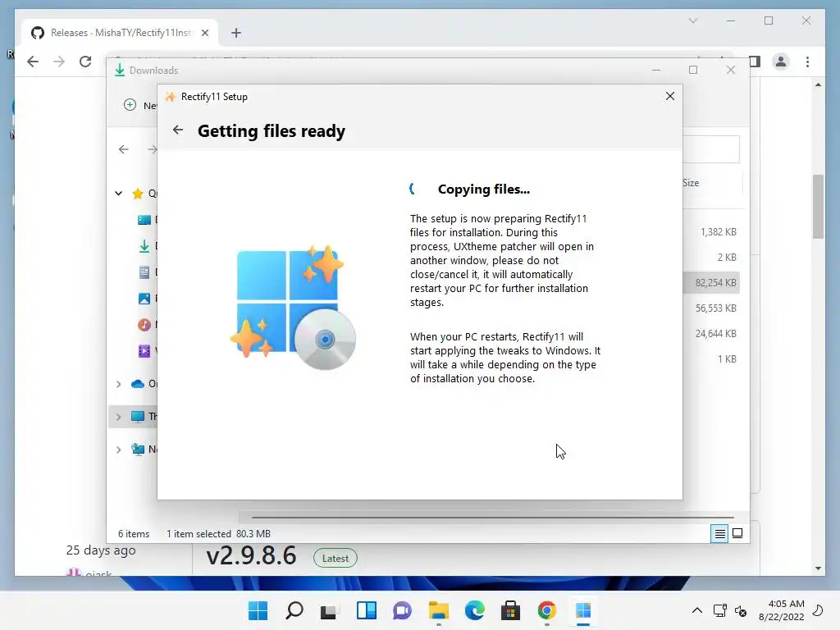Select the Network icon in navigation pane

click(138, 450)
